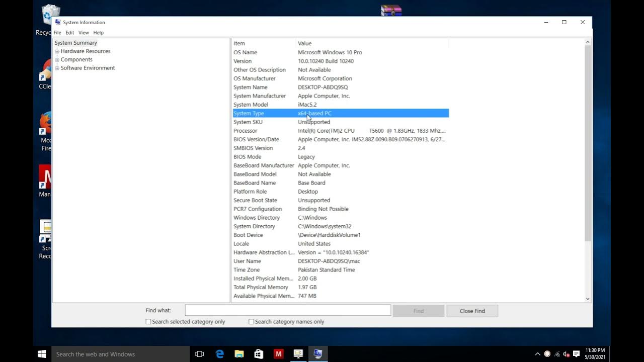Viewport: 644px width, 362px height.
Task: Open the Action Center notifications icon
Action: click(x=577, y=354)
